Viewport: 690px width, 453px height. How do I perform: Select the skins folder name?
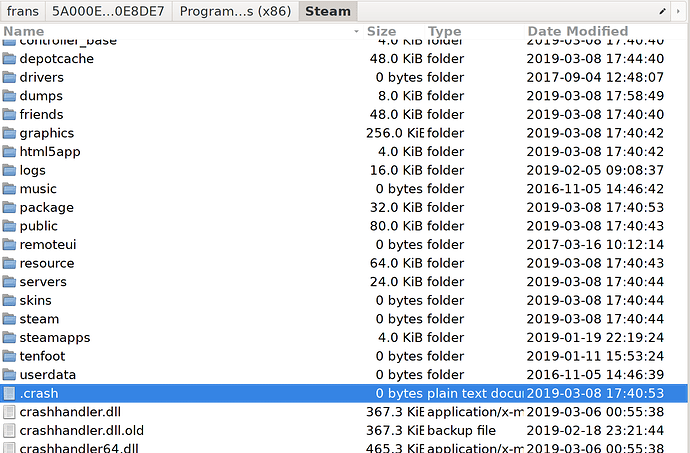click(36, 300)
